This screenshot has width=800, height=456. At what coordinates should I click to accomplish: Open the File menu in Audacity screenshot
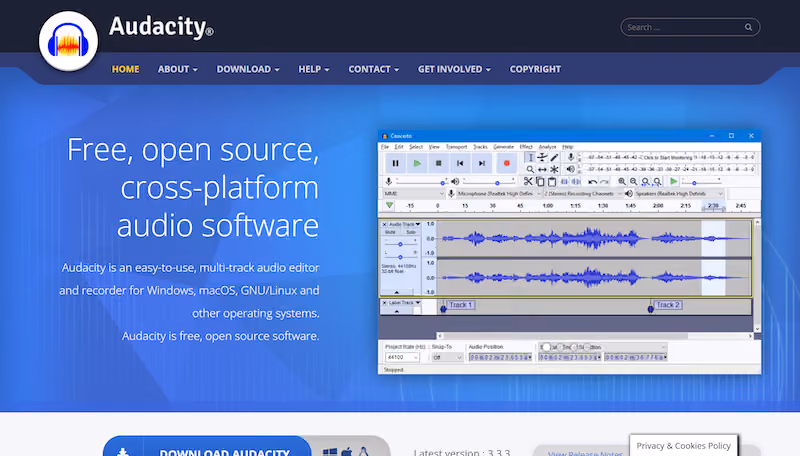385,147
